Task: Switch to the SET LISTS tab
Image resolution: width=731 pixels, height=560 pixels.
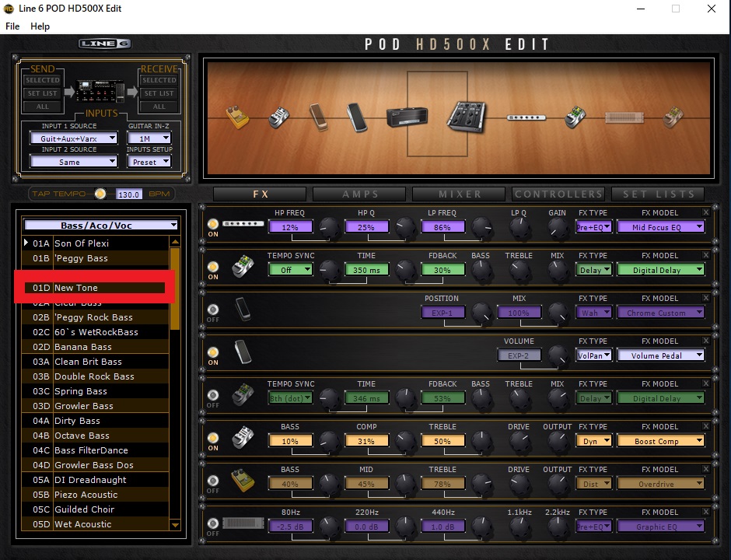Action: 658,194
